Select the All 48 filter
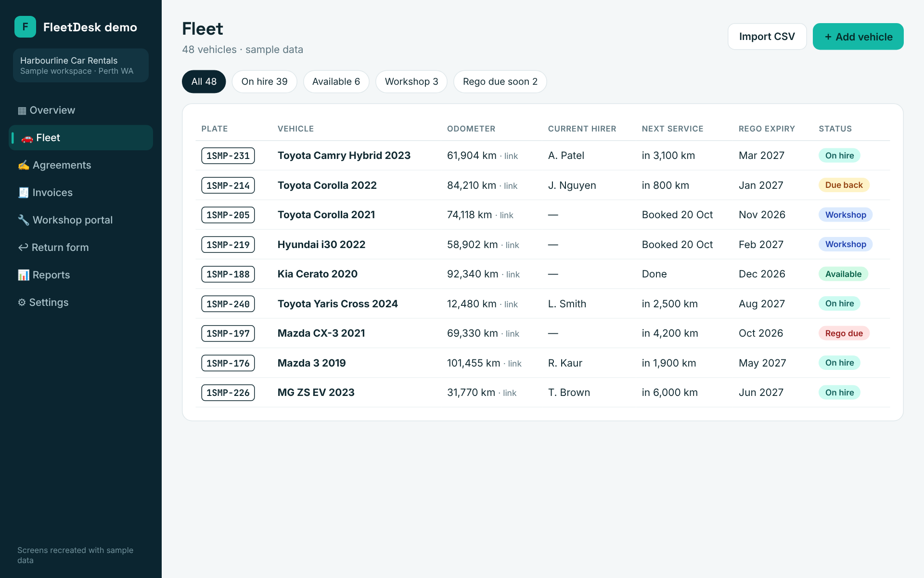This screenshot has width=924, height=578. pos(204,82)
